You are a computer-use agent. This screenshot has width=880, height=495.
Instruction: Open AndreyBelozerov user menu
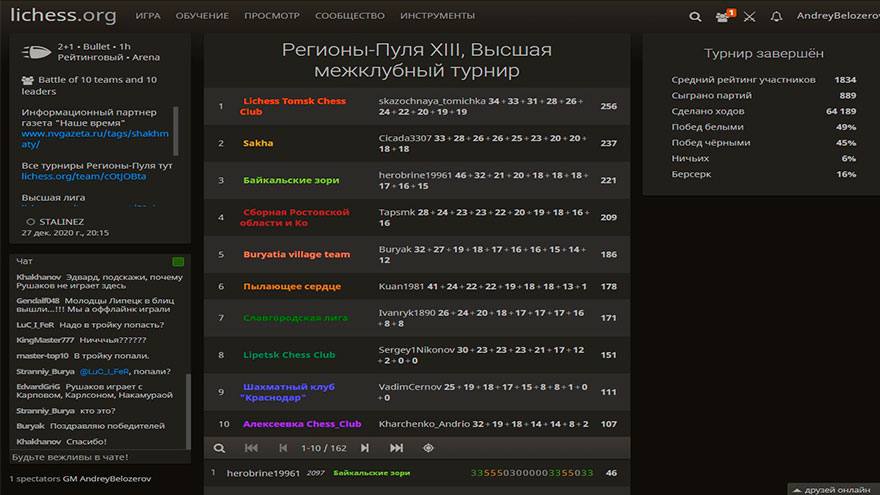pyautogui.click(x=838, y=16)
